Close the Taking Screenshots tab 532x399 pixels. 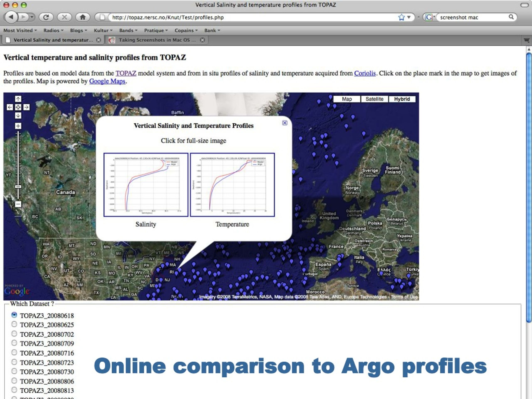[202, 40]
